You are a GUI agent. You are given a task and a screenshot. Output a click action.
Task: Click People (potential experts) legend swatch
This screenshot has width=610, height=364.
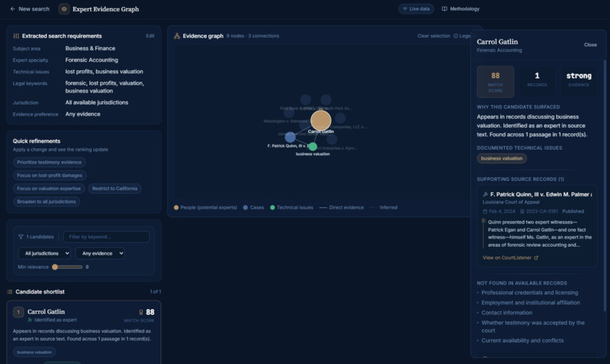pos(176,207)
